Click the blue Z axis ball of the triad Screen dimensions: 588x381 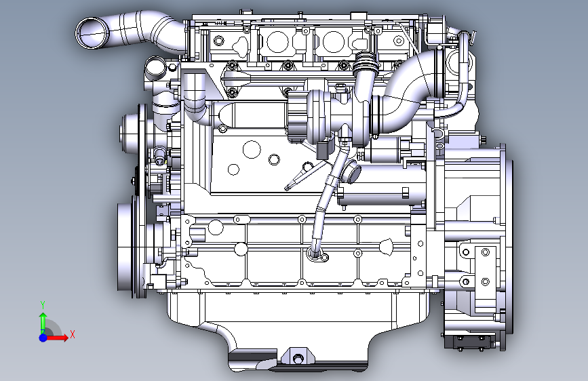pos(43,338)
